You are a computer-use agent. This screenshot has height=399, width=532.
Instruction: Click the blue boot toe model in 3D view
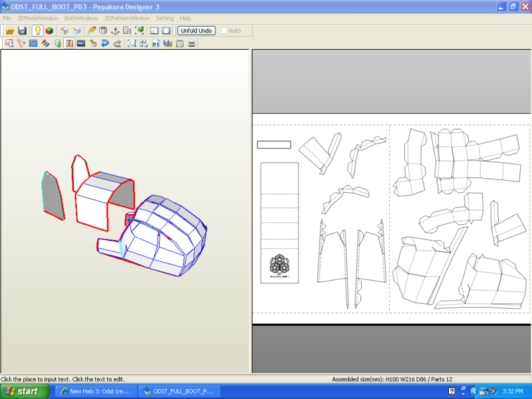click(163, 236)
